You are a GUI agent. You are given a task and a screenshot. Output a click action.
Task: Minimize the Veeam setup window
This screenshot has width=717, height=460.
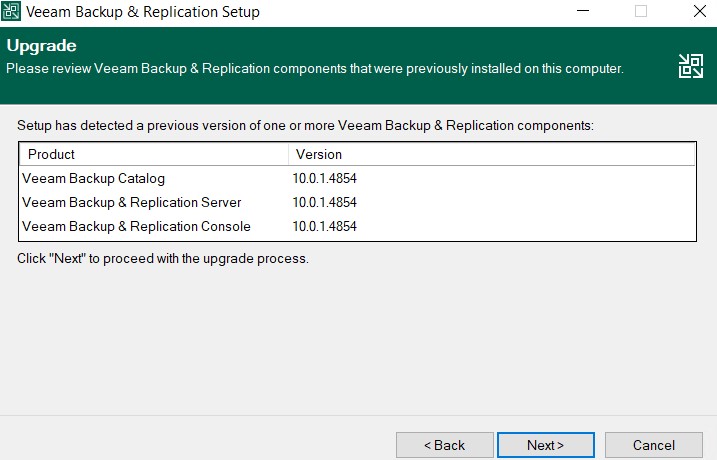point(583,11)
